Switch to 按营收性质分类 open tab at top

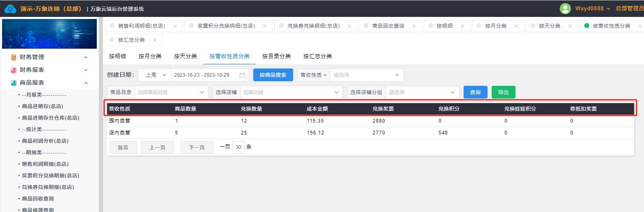pyautogui.click(x=611, y=26)
